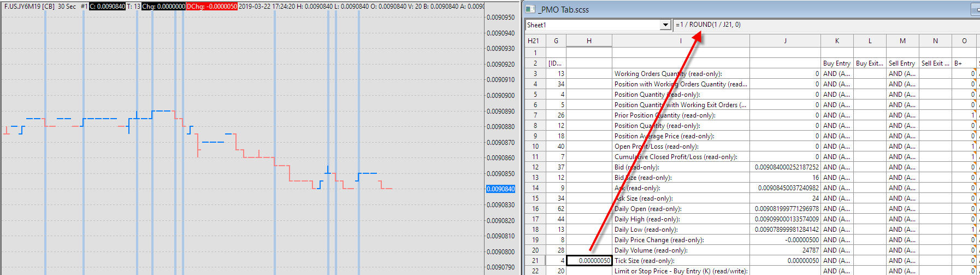980x275 pixels.
Task: Click the C: 0.0090840 chart header field
Action: point(107,7)
